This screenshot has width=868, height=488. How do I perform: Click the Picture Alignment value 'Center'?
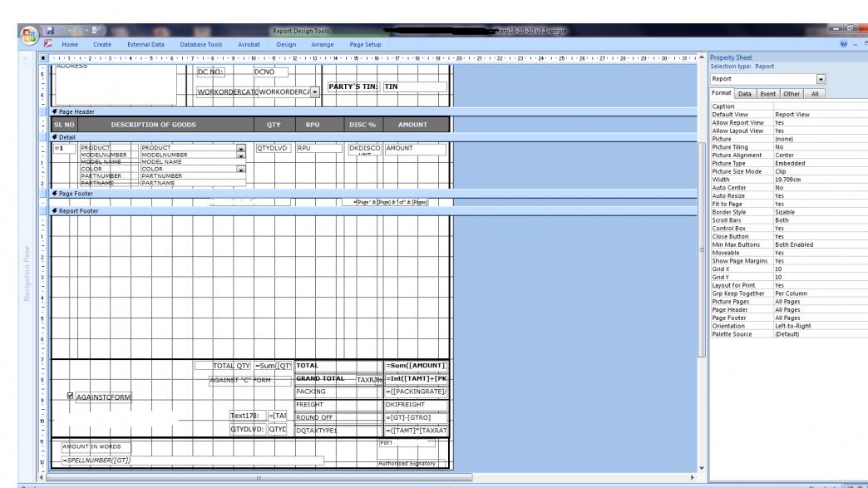point(784,155)
